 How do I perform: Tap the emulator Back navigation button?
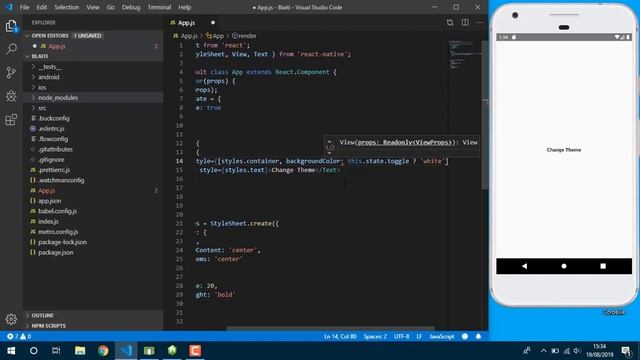[524, 266]
